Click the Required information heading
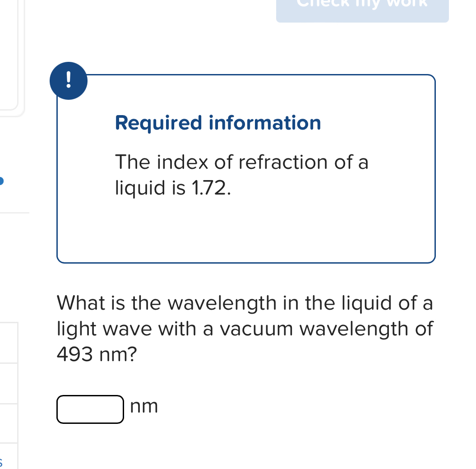476x469 pixels. 218,123
